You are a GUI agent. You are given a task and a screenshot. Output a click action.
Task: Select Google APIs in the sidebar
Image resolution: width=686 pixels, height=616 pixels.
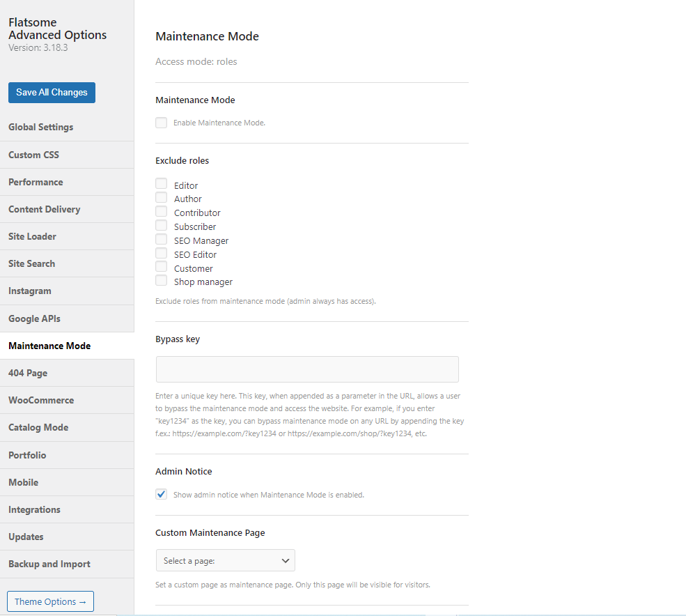coord(67,318)
